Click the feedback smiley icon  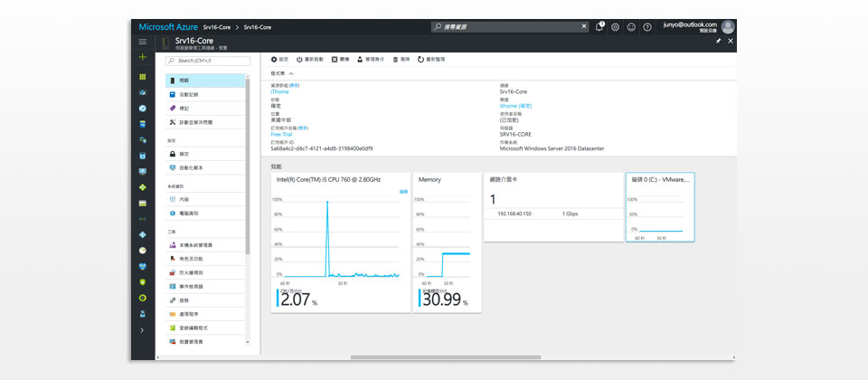coord(631,27)
